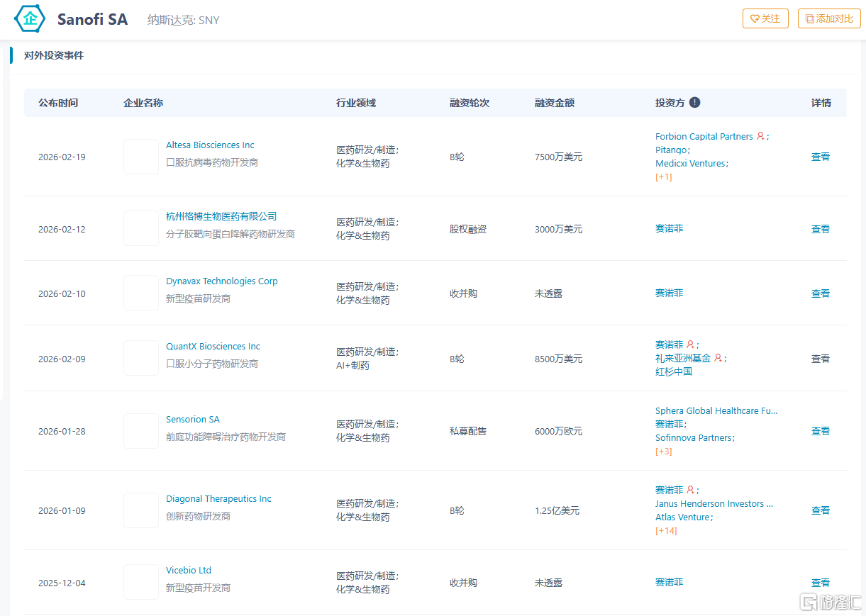Select the date 2026-02-19
The height and width of the screenshot is (616, 866).
coord(62,157)
